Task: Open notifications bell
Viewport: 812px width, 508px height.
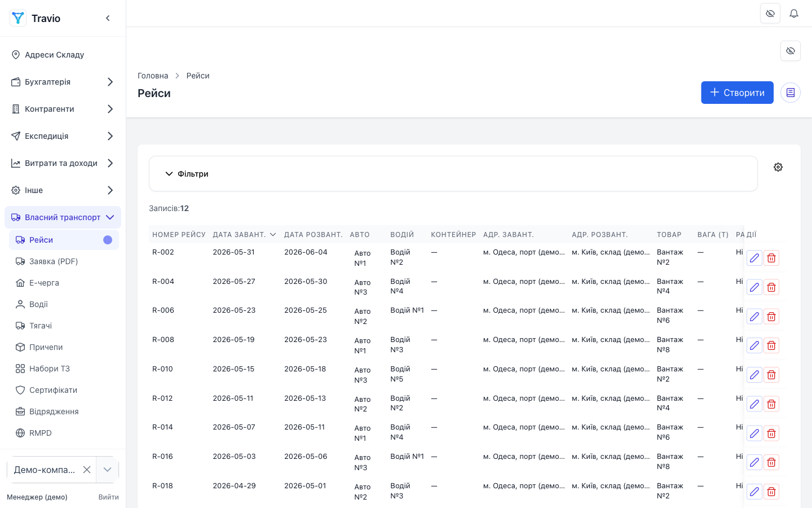Action: [x=794, y=14]
